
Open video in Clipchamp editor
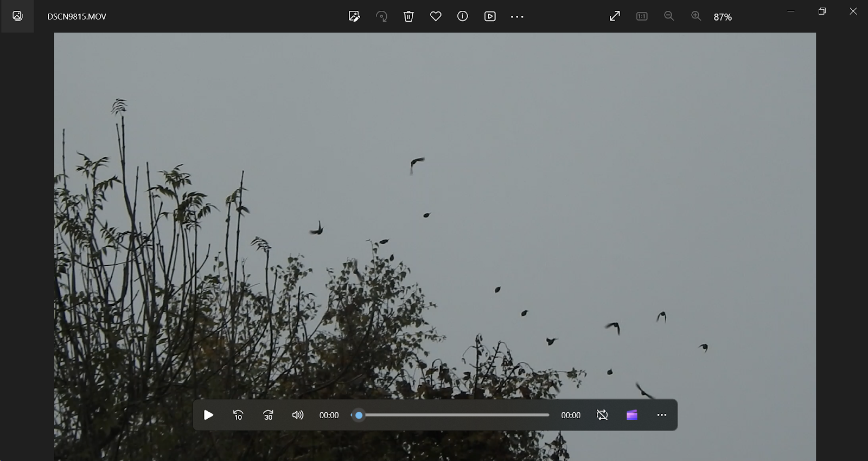click(632, 415)
